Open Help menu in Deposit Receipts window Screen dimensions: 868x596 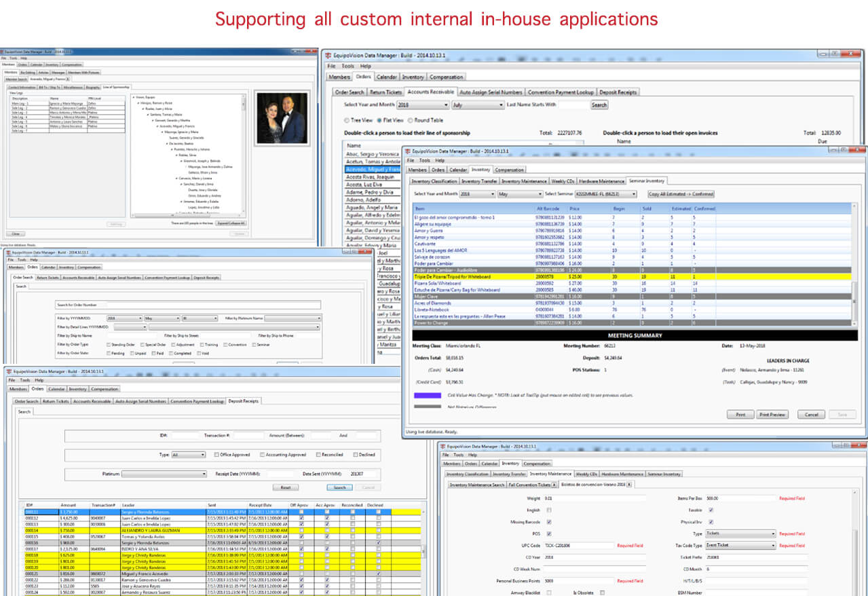(39, 380)
